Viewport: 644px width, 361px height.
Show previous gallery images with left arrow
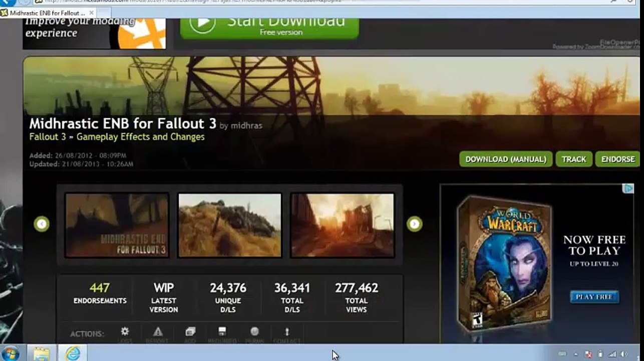click(42, 224)
